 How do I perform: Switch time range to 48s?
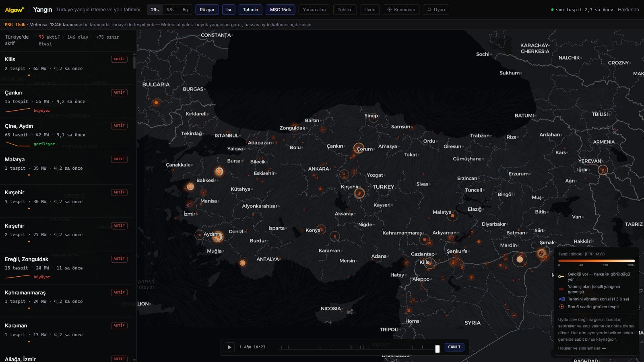point(171,10)
